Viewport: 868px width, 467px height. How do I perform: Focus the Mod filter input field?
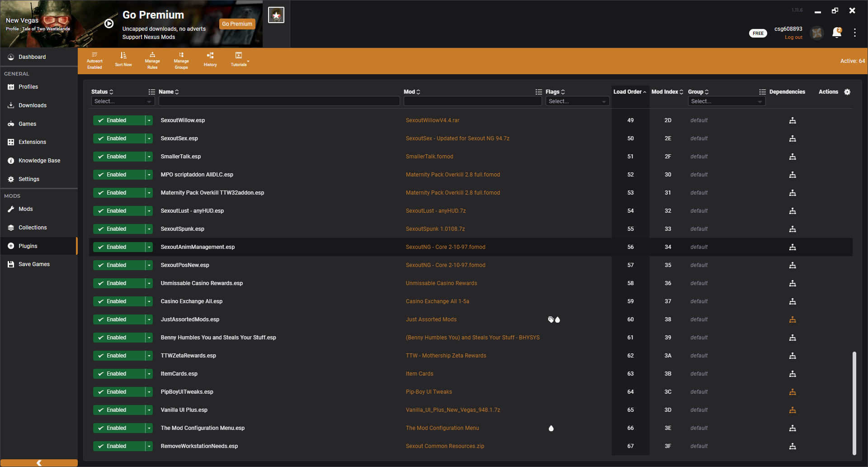pos(472,101)
